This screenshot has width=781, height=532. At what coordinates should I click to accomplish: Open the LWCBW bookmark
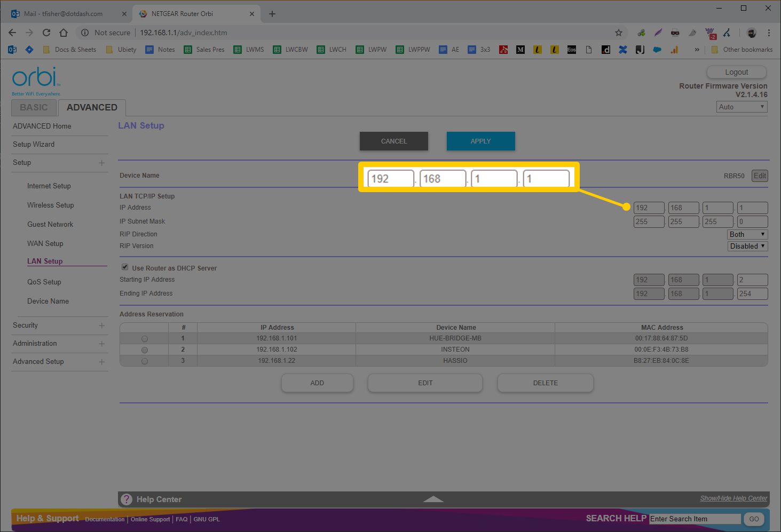[x=290, y=50]
